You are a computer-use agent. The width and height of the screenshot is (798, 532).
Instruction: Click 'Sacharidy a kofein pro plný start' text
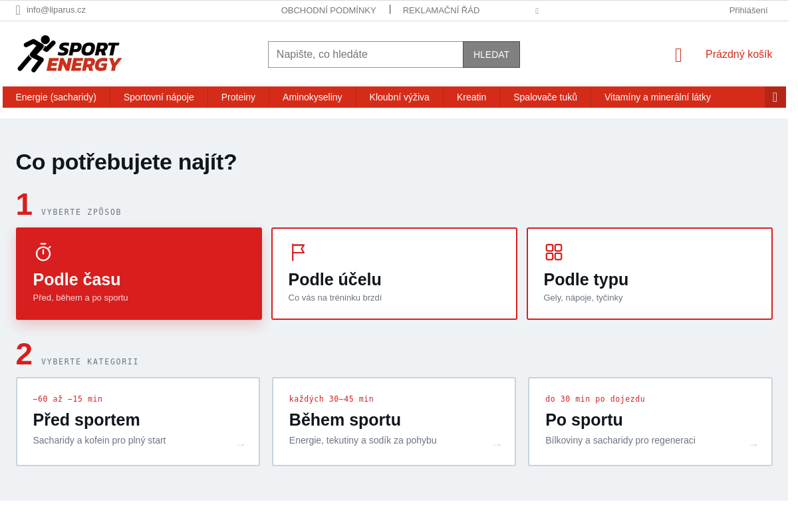(99, 440)
